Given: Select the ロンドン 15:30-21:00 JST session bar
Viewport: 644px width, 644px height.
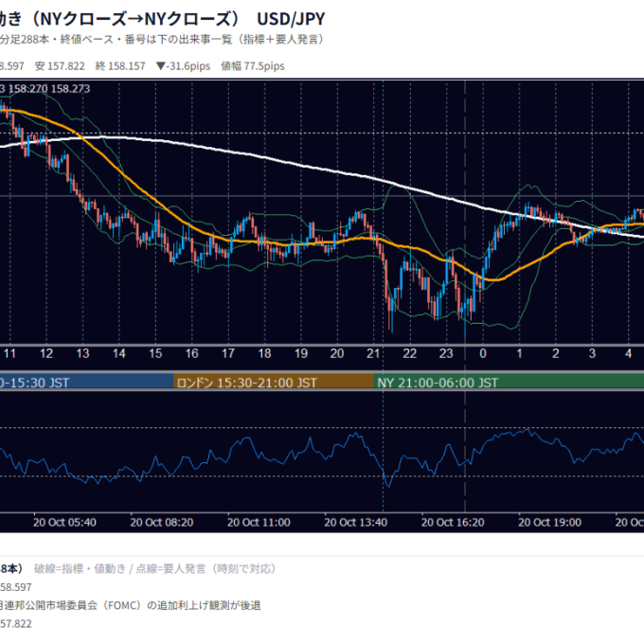Looking at the screenshot, I should click(x=274, y=383).
